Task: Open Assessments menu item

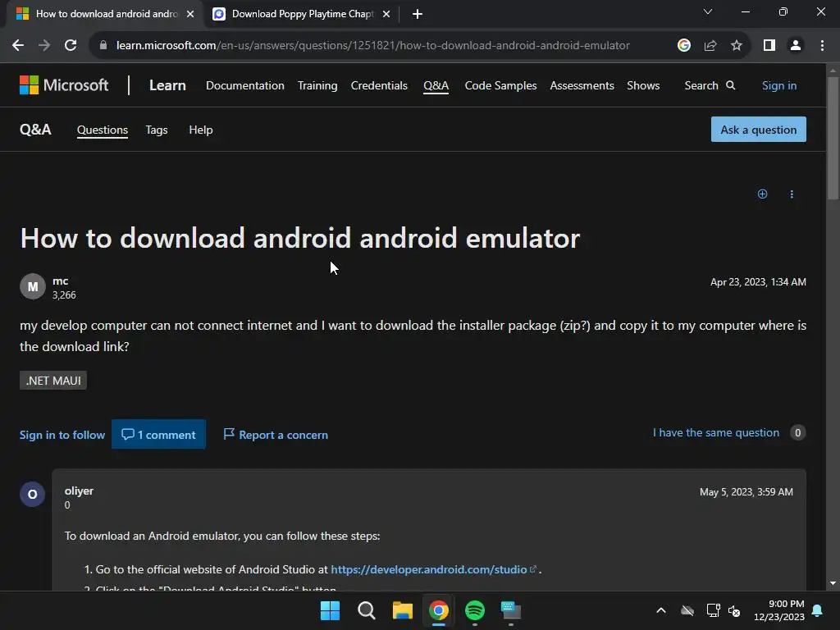Action: click(x=582, y=85)
